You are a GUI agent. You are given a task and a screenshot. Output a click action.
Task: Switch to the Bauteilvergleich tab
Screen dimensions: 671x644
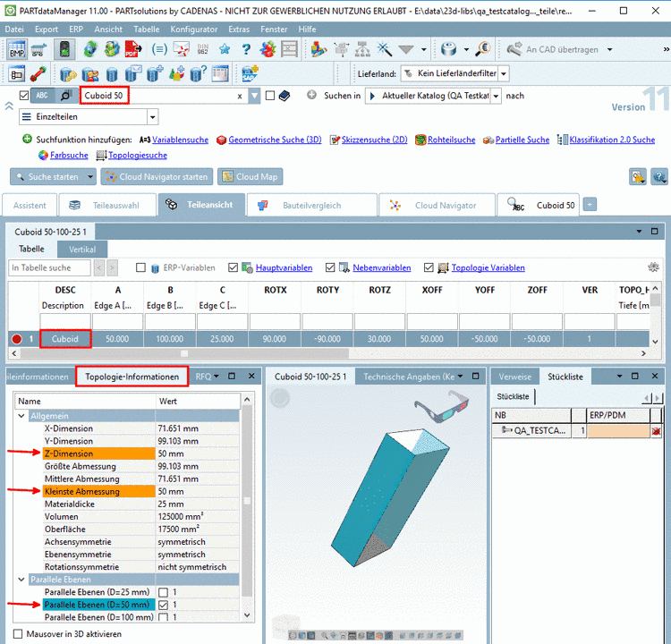coord(312,206)
